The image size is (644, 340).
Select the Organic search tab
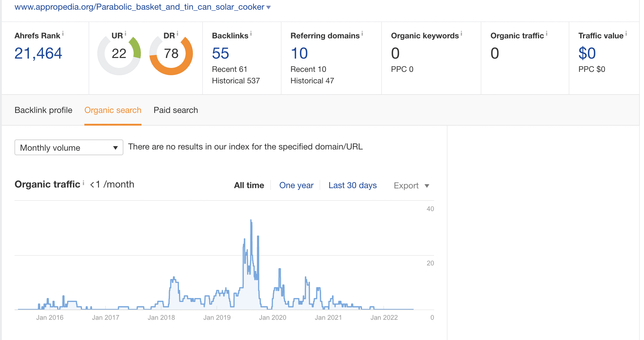pos(113,110)
